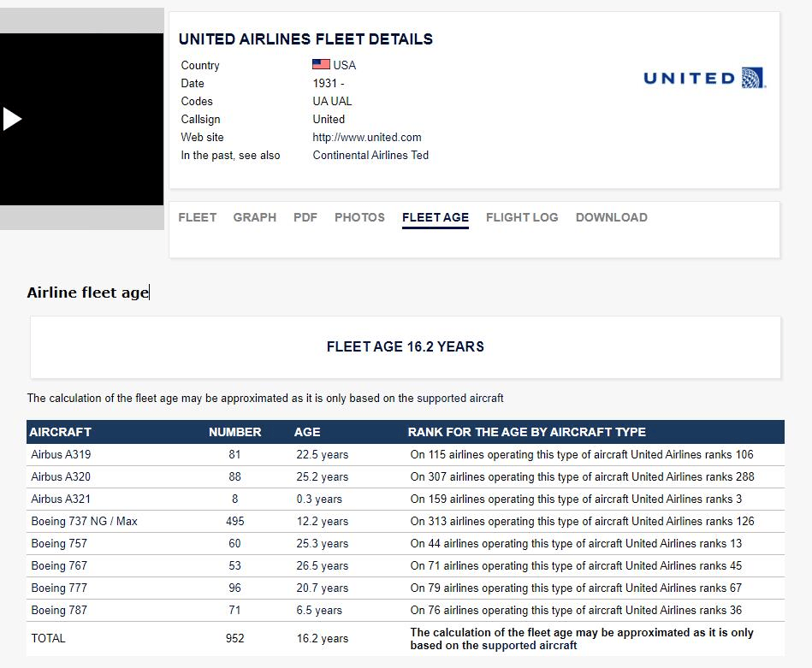Screen dimensions: 812x668
Task: Open the PDF tab
Action: (x=305, y=217)
